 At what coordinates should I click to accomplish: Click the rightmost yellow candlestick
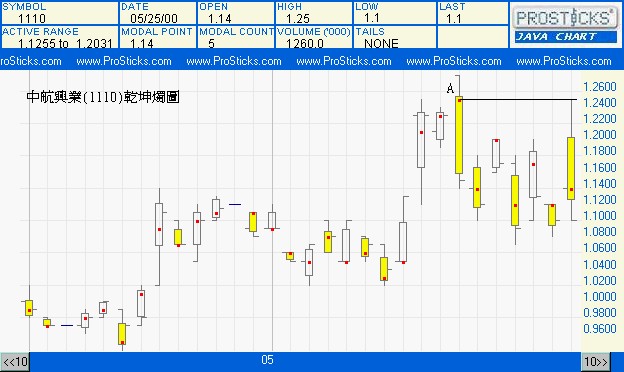[571, 168]
